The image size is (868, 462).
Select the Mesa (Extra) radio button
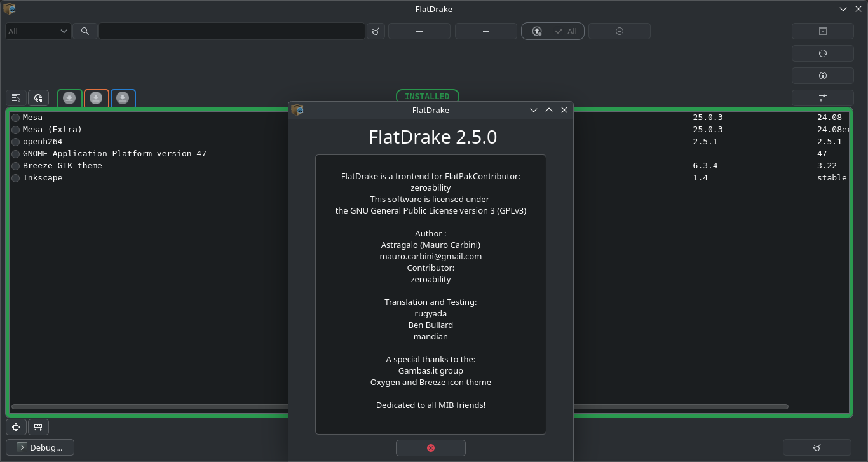click(x=16, y=130)
